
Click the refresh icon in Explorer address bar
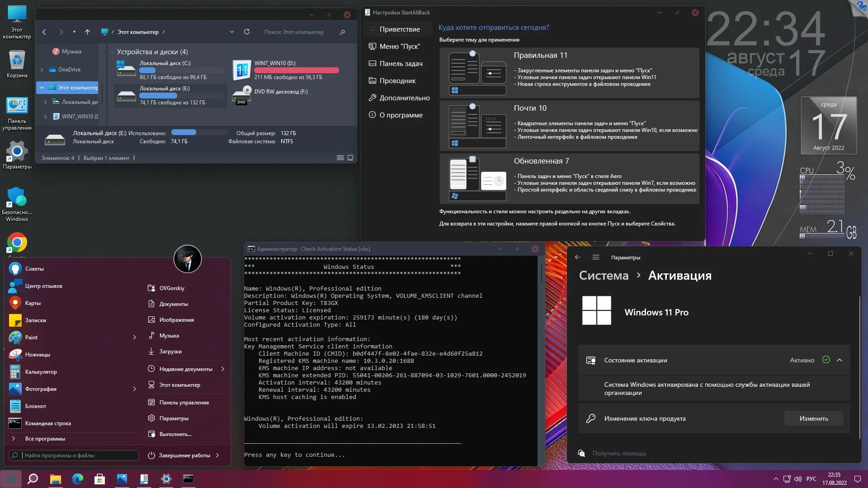coord(247,32)
